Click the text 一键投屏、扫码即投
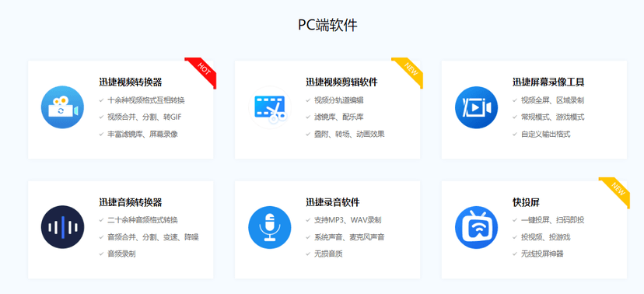This screenshot has height=294, width=644. (x=552, y=220)
